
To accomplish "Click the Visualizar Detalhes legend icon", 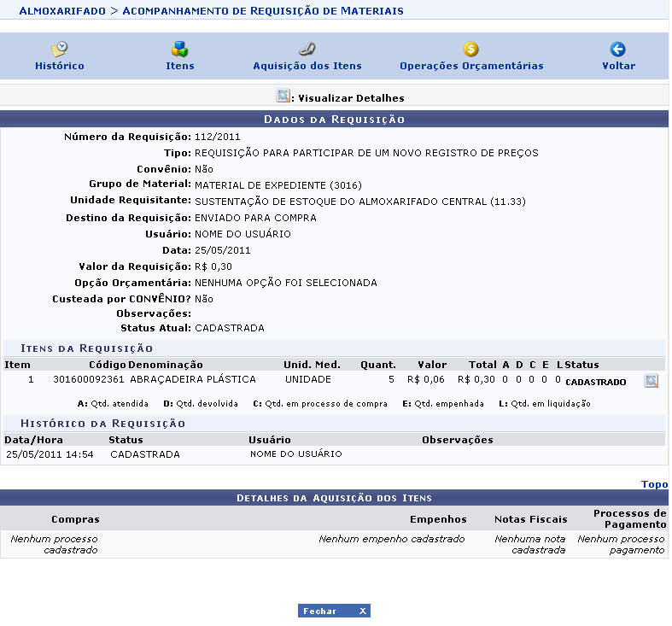I will click(x=283, y=96).
